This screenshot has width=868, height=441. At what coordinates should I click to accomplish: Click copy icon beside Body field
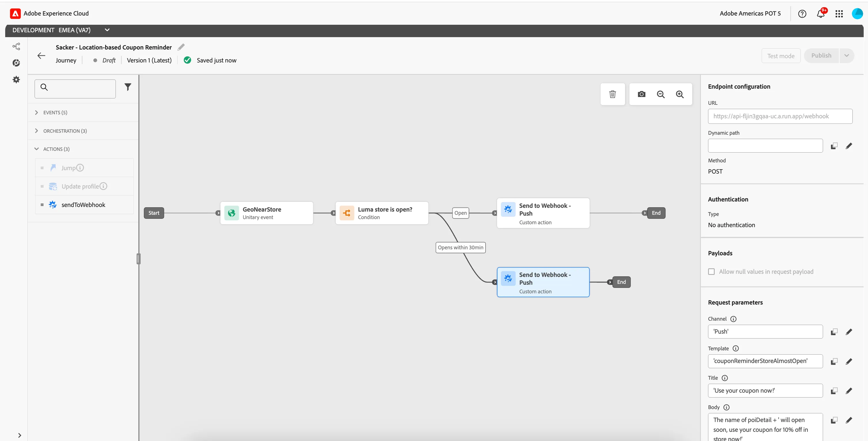click(834, 420)
